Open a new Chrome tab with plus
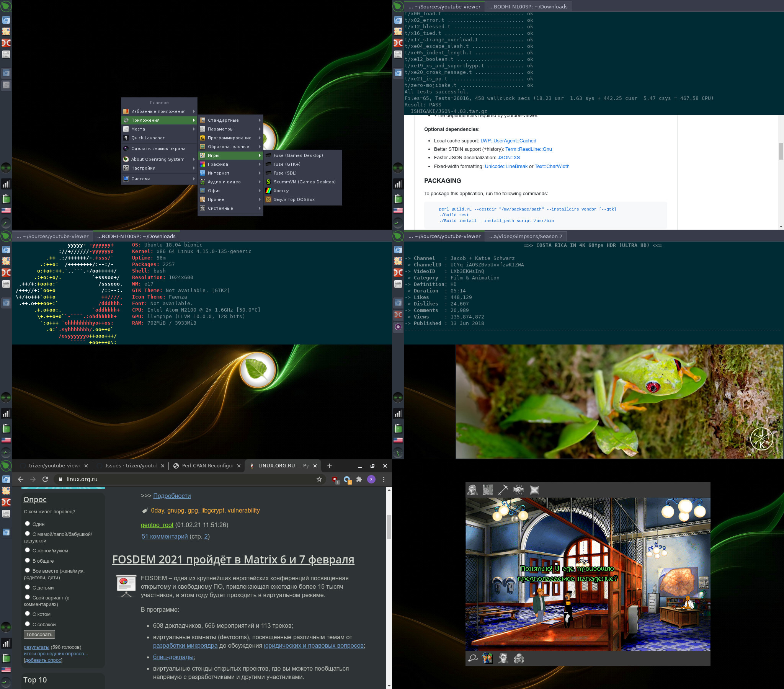 click(330, 466)
